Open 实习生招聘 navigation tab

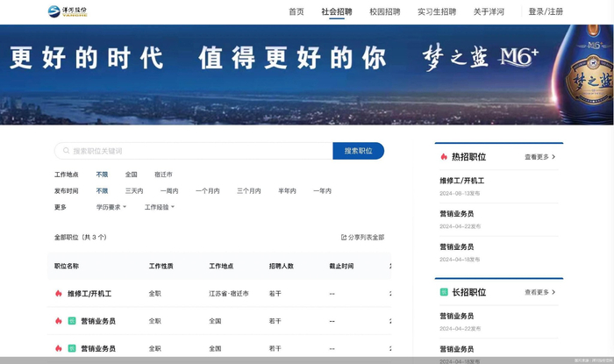click(x=437, y=11)
